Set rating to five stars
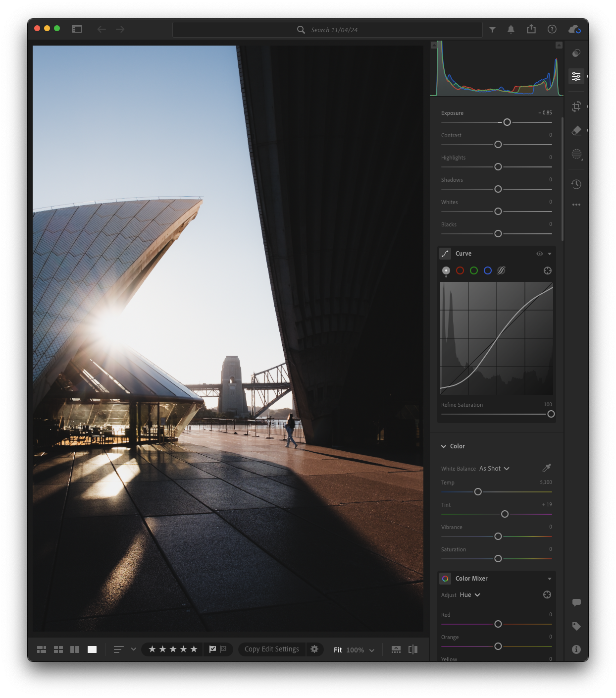Viewport: 616px width, 698px height. (194, 649)
